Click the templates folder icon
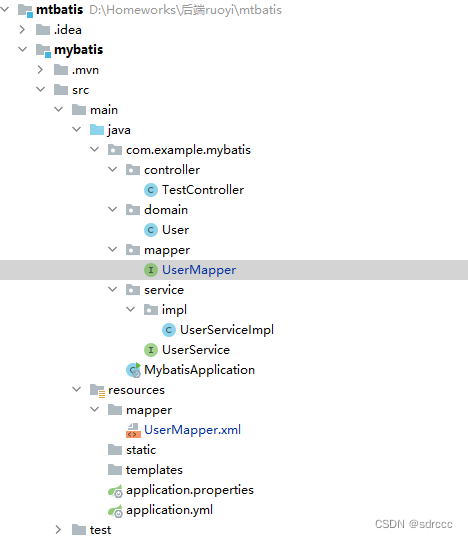Viewport: 468px width, 538px height. coord(115,470)
